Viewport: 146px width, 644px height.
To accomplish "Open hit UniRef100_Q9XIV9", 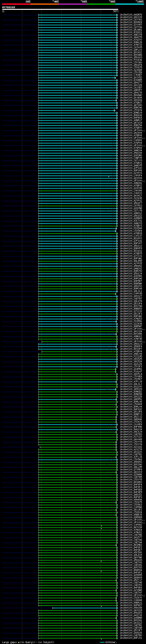I will pyautogui.click(x=131, y=17).
